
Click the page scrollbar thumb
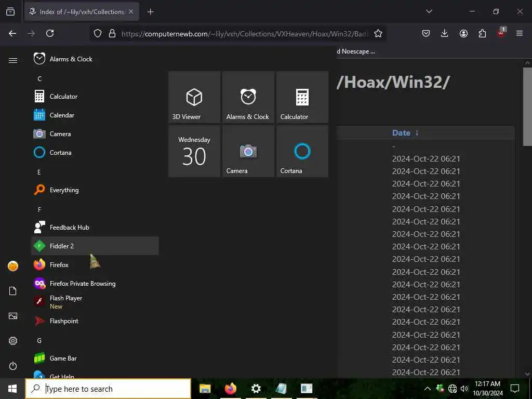click(x=528, y=107)
